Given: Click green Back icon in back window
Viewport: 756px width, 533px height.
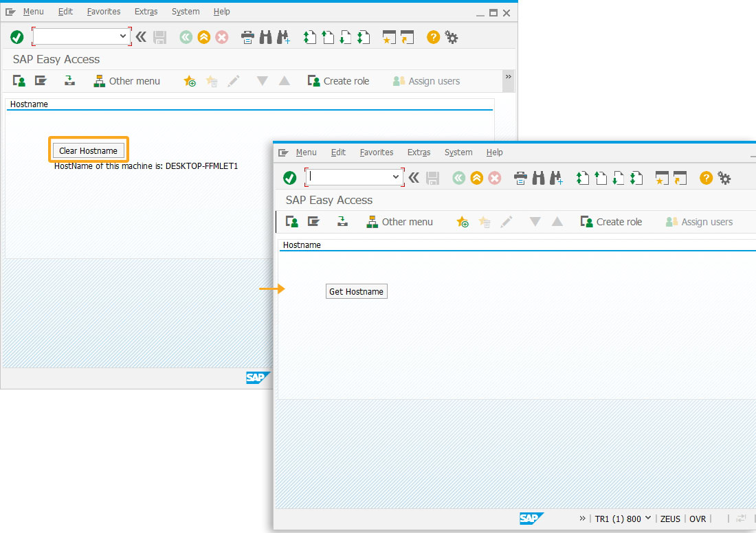Looking at the screenshot, I should tap(186, 37).
